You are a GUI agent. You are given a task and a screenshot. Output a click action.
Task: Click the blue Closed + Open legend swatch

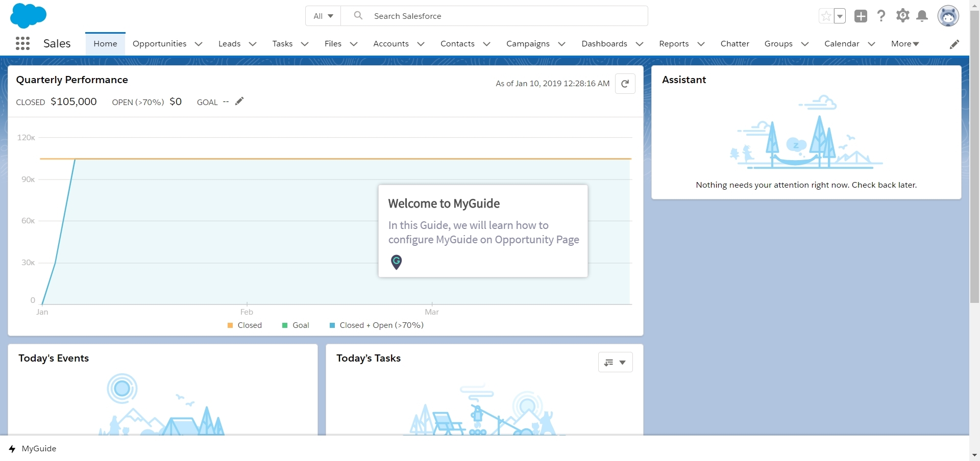coord(332,325)
